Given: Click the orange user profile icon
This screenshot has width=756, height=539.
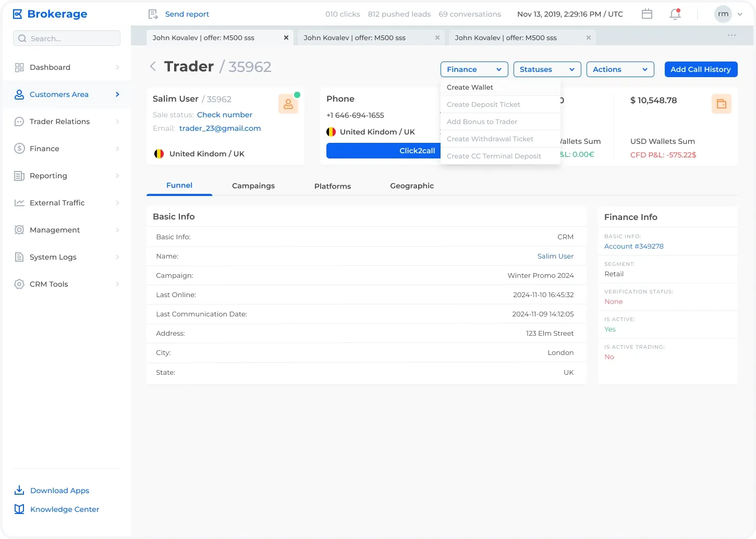Looking at the screenshot, I should [288, 104].
